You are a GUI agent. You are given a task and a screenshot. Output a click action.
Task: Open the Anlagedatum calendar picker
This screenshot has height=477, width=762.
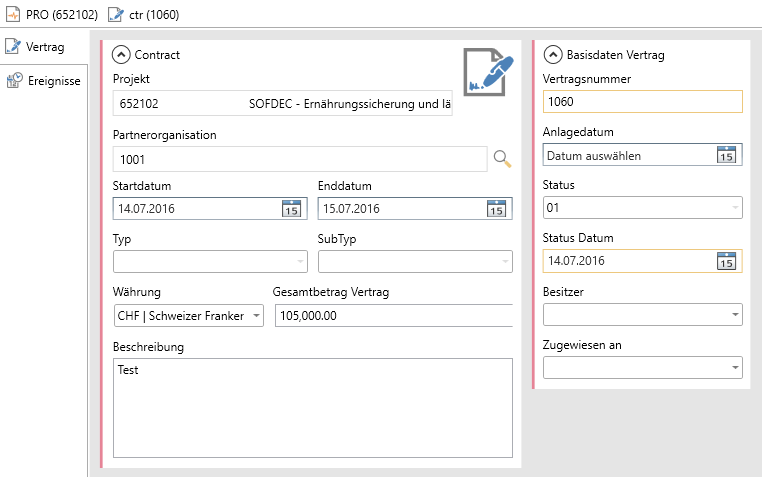[x=727, y=155]
